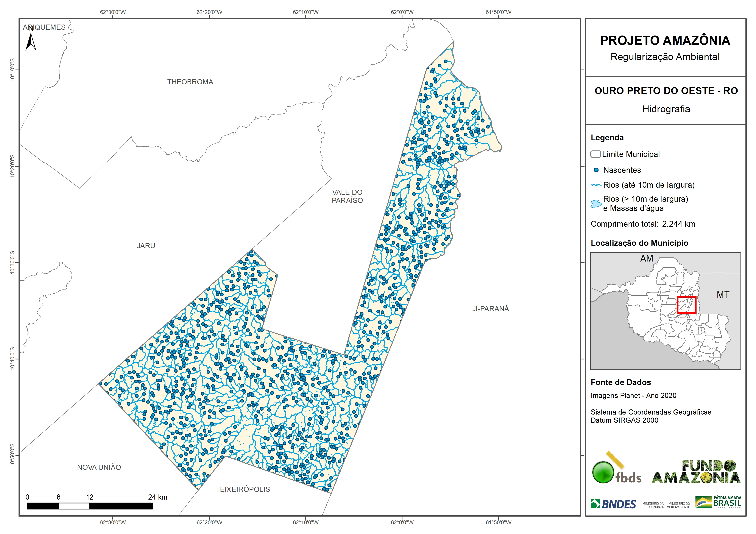Click the narrow rivers blue line legend symbol
The width and height of the screenshot is (756, 534).
point(596,185)
